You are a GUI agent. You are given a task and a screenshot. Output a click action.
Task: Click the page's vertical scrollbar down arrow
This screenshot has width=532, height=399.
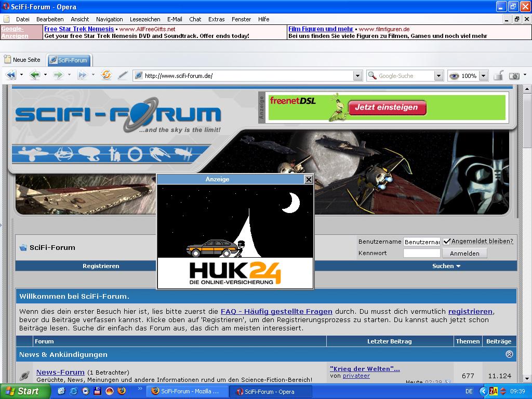(x=527, y=378)
